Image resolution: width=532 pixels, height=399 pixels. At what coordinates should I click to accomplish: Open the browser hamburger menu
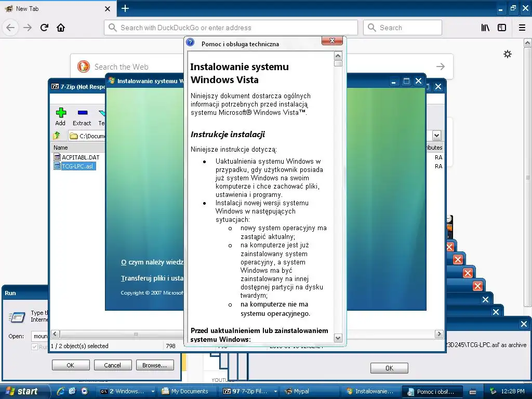[522, 28]
